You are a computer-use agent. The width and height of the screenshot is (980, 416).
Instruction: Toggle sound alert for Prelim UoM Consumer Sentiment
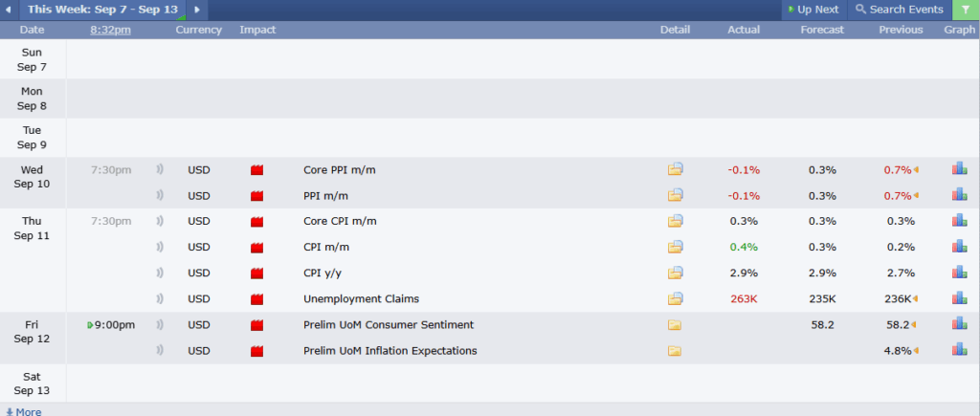(x=160, y=325)
